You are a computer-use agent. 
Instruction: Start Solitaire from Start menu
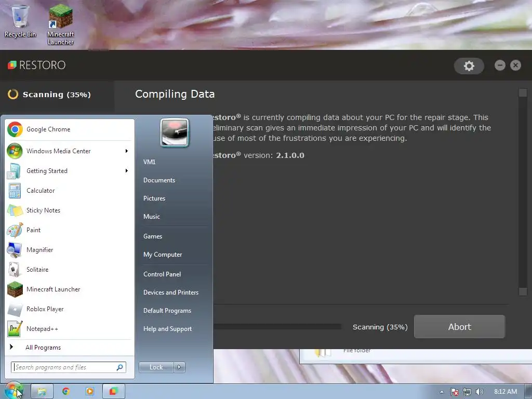(x=69, y=270)
